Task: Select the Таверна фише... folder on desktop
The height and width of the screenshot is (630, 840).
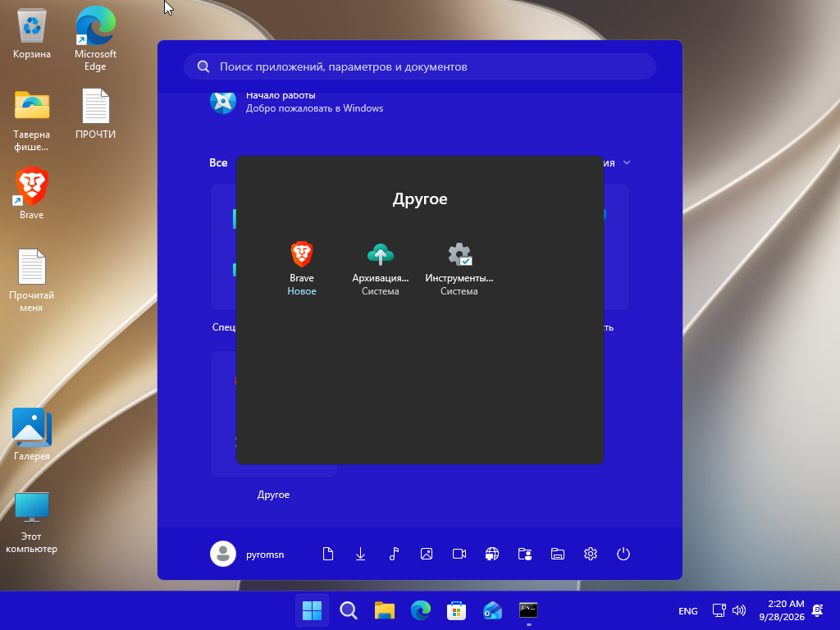Action: click(x=32, y=121)
